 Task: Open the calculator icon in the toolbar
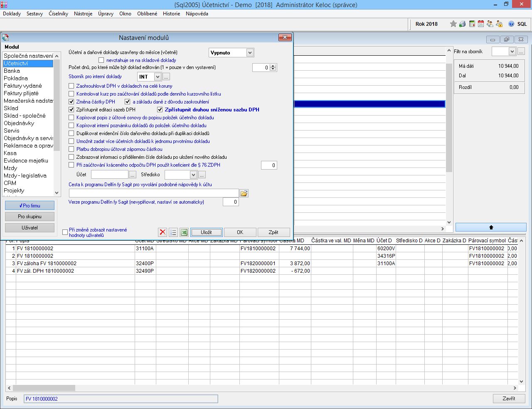tap(472, 24)
